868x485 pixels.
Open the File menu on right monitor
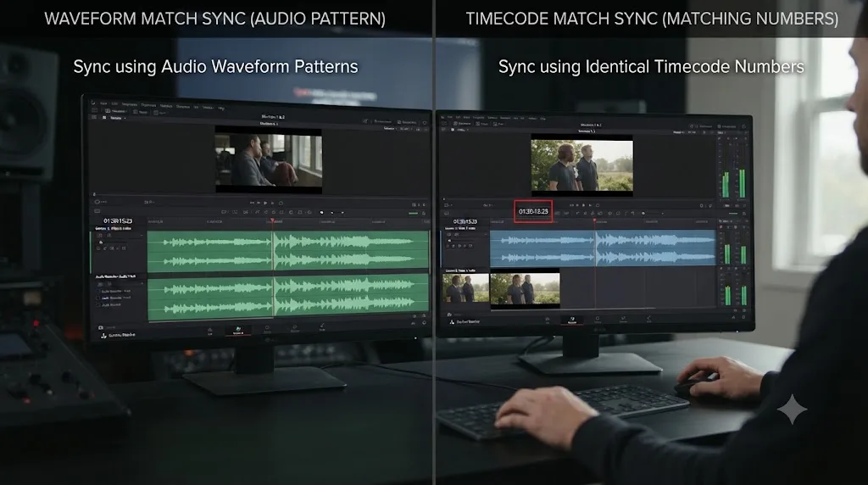[450, 117]
